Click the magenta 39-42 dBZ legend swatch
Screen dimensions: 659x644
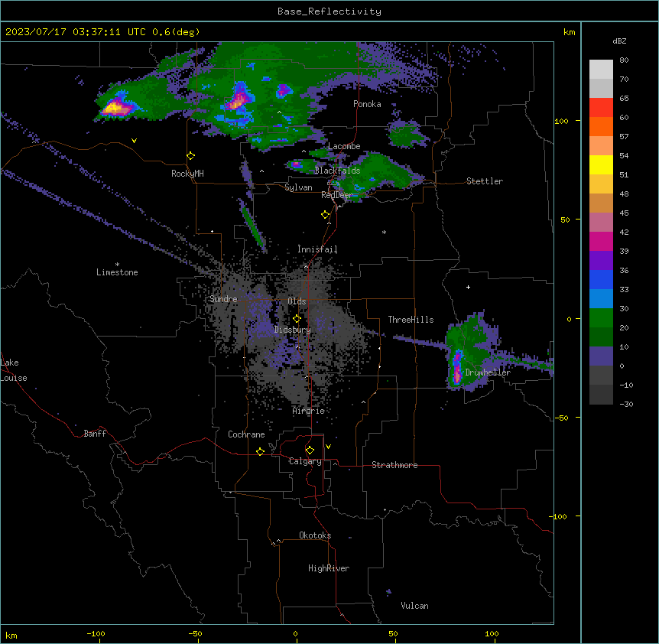coord(601,241)
